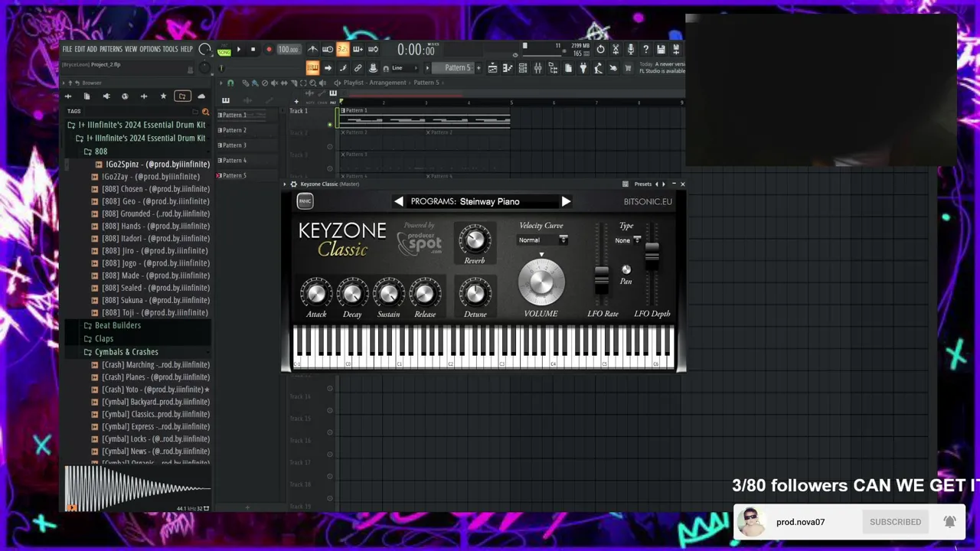Click the link chain icon in the toolbar
Screen dimensions: 980x551
(x=358, y=68)
